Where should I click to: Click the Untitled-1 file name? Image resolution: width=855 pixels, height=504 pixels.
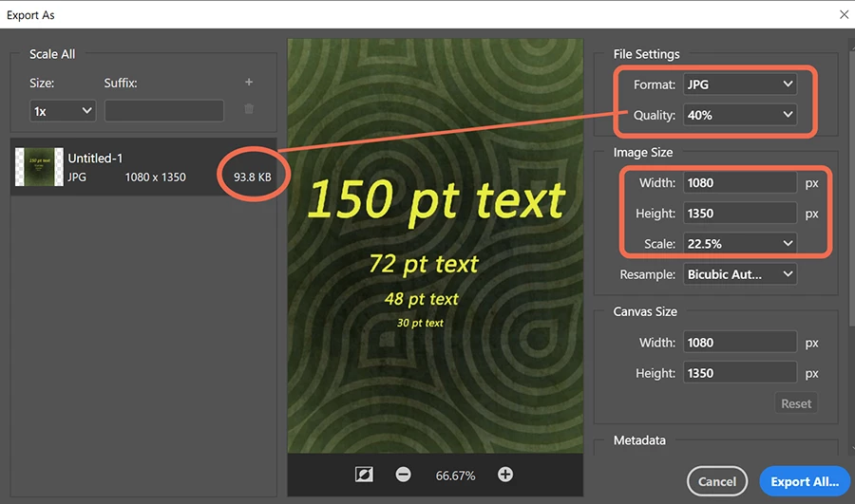tap(95, 158)
